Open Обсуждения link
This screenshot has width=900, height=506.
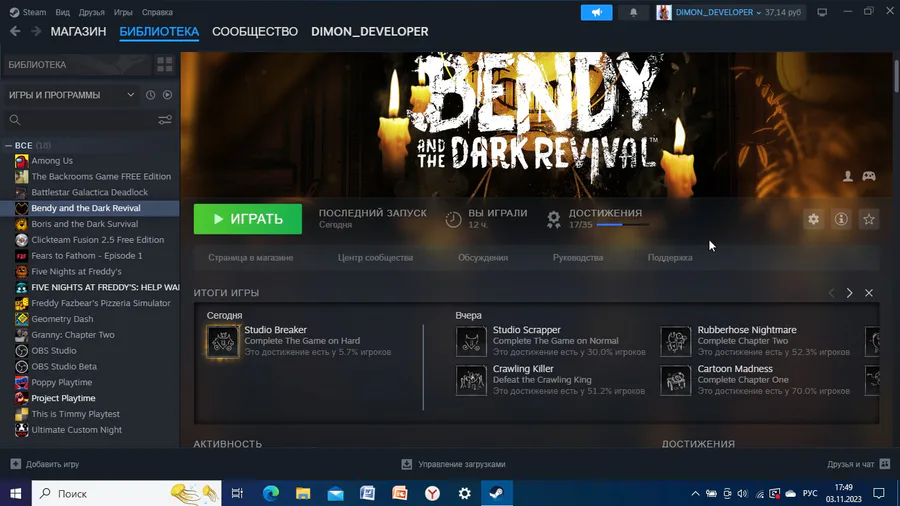point(483,258)
